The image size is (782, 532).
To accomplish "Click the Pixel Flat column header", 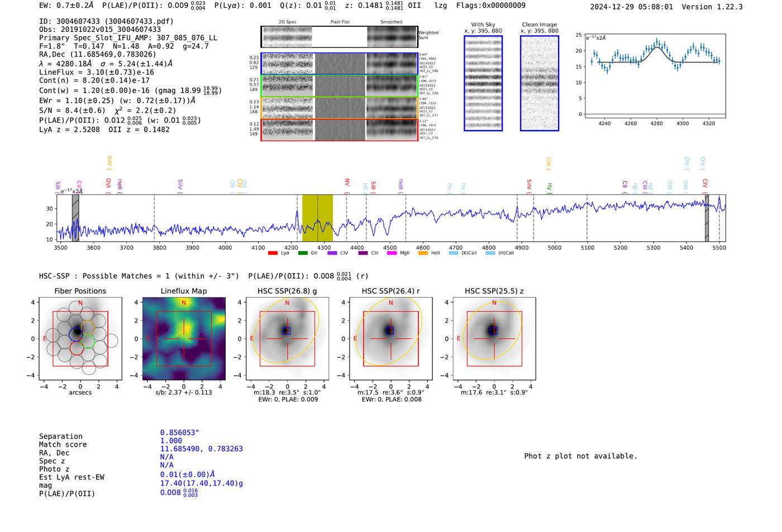I will point(340,22).
